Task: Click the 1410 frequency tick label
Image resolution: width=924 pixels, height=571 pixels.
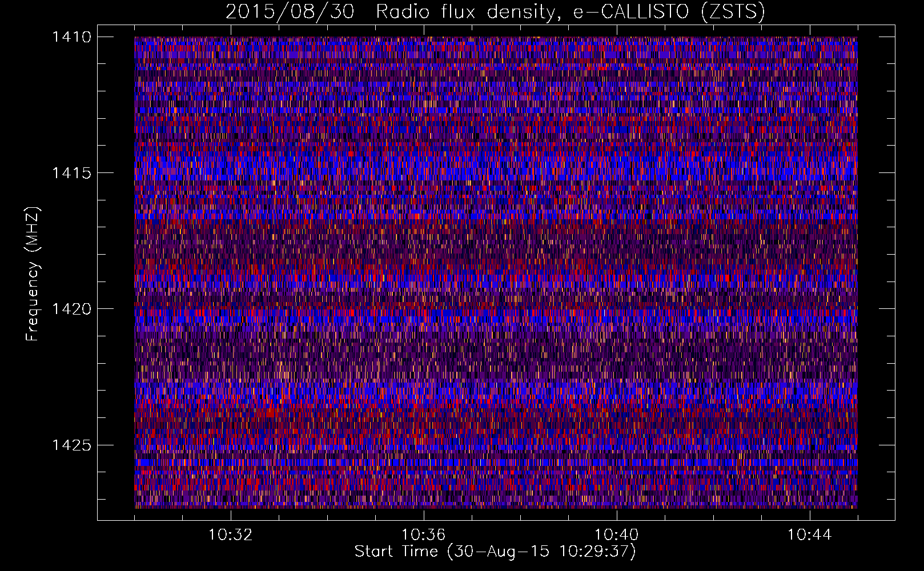Action: 71,37
